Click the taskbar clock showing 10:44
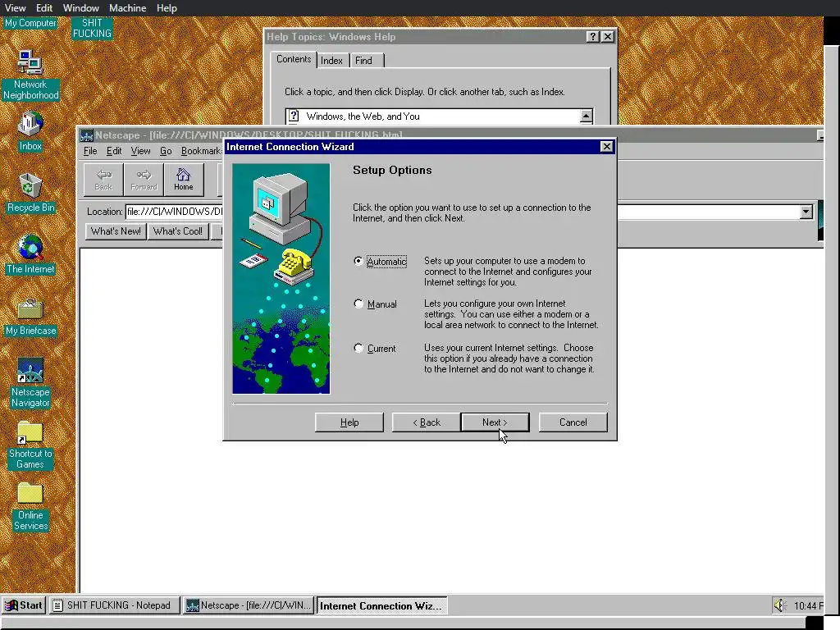 point(808,606)
